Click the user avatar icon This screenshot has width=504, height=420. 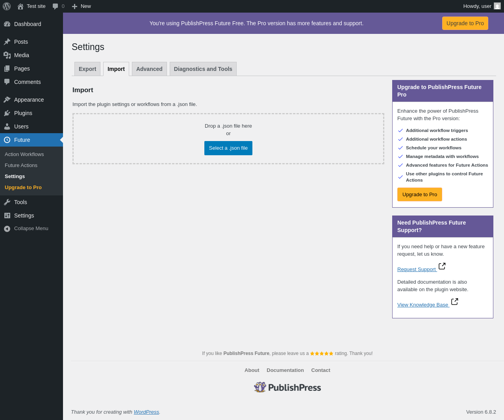[497, 6]
